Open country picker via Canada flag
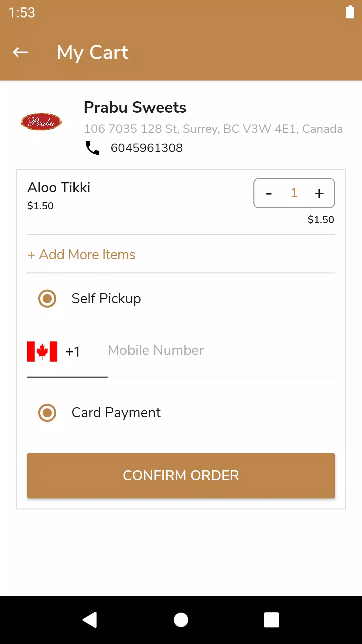This screenshot has height=644, width=362. click(42, 352)
